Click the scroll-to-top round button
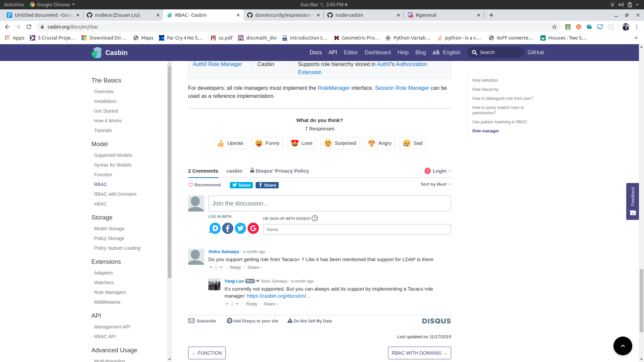 [623, 346]
